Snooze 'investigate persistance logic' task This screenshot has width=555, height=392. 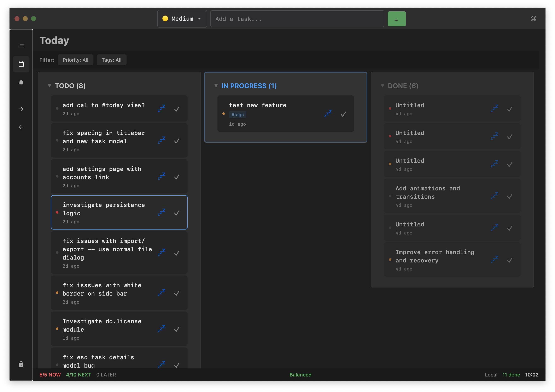point(161,212)
